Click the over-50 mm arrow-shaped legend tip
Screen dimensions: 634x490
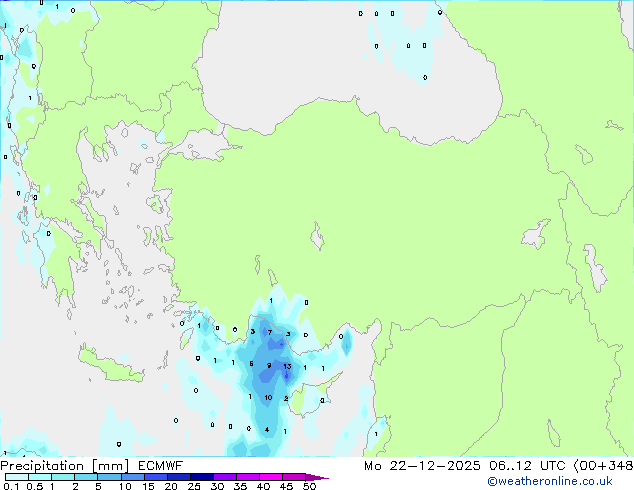[x=317, y=477]
